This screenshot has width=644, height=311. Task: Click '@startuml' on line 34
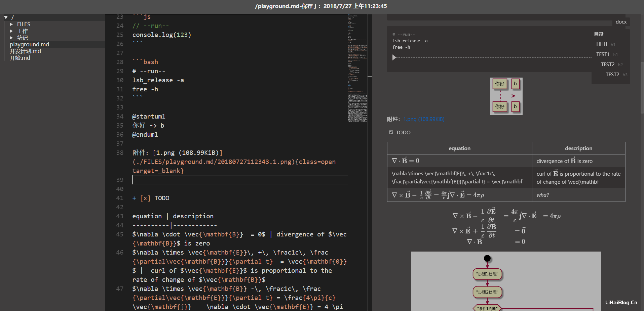pos(149,117)
